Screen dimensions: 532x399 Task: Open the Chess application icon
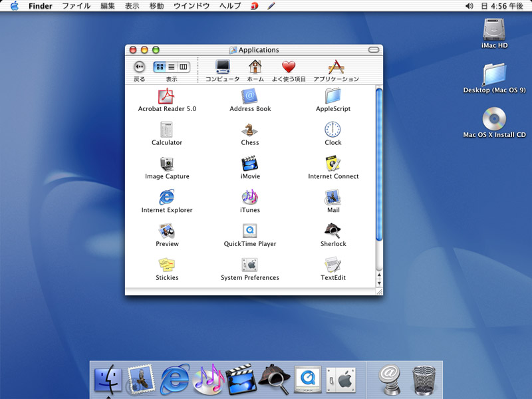[x=250, y=130]
